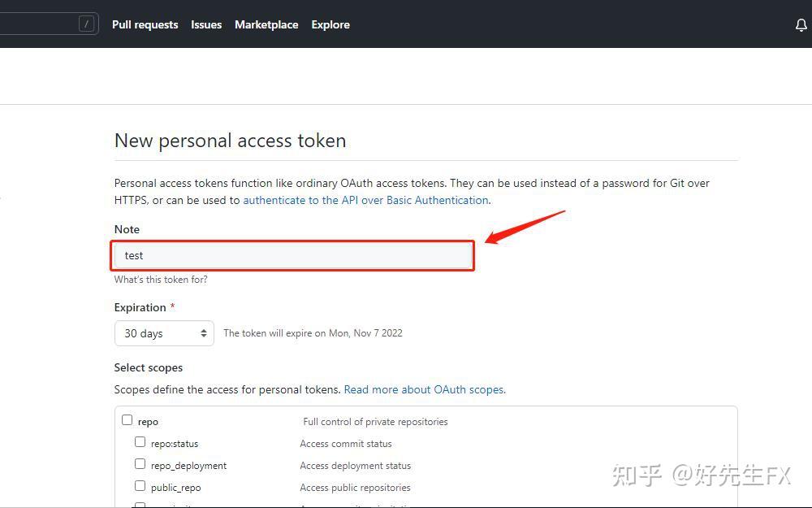Enable the repo:status checkbox
The image size is (812, 508).
[140, 441]
